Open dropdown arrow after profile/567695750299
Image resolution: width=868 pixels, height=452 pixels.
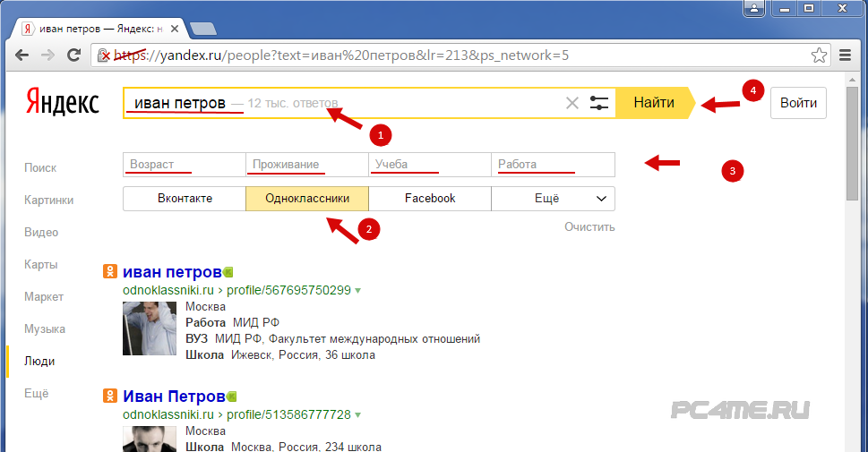click(x=358, y=291)
